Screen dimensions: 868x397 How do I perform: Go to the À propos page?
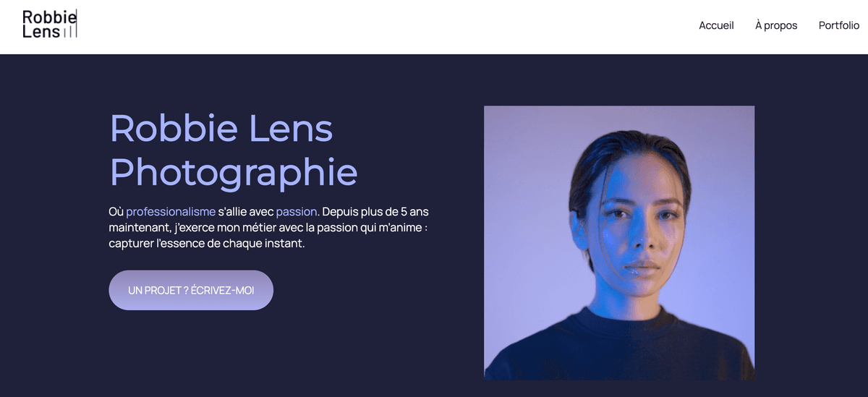[x=776, y=25]
